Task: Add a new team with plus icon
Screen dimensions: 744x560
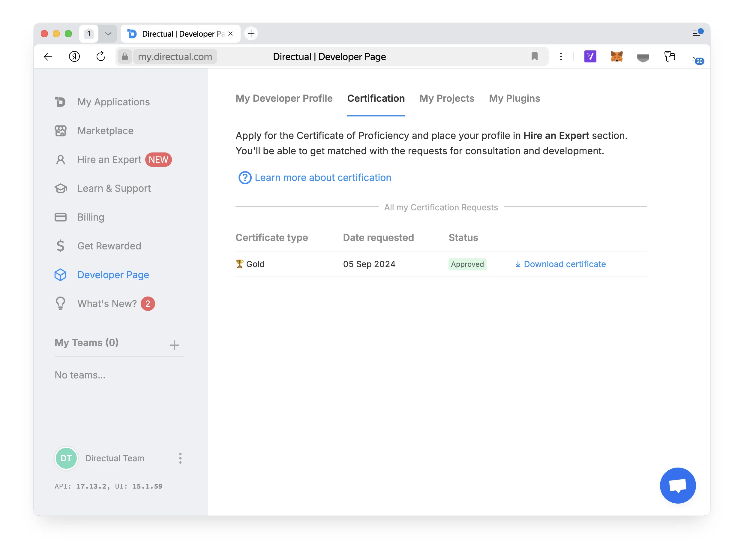Action: [x=174, y=345]
